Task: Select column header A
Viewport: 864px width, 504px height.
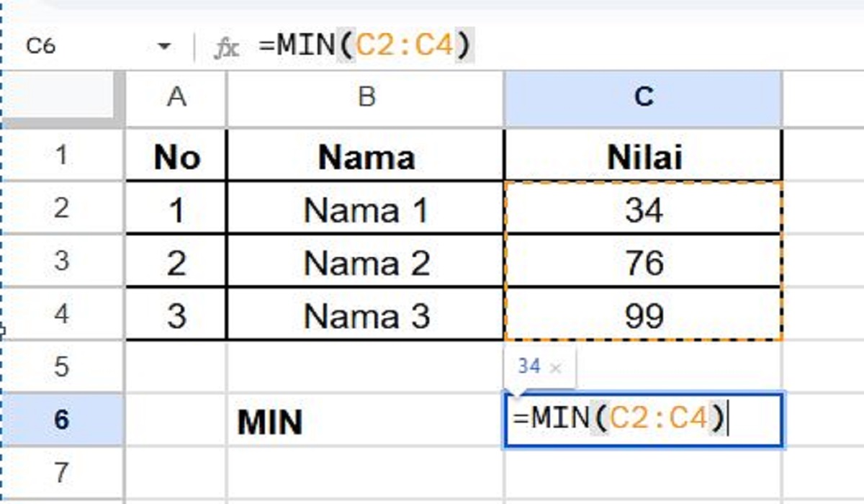Action: coord(176,99)
